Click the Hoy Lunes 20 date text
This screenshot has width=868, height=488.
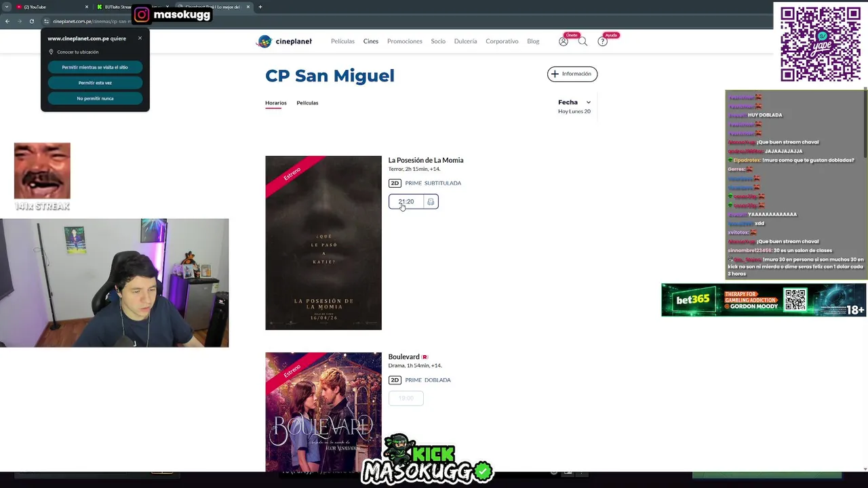[574, 111]
